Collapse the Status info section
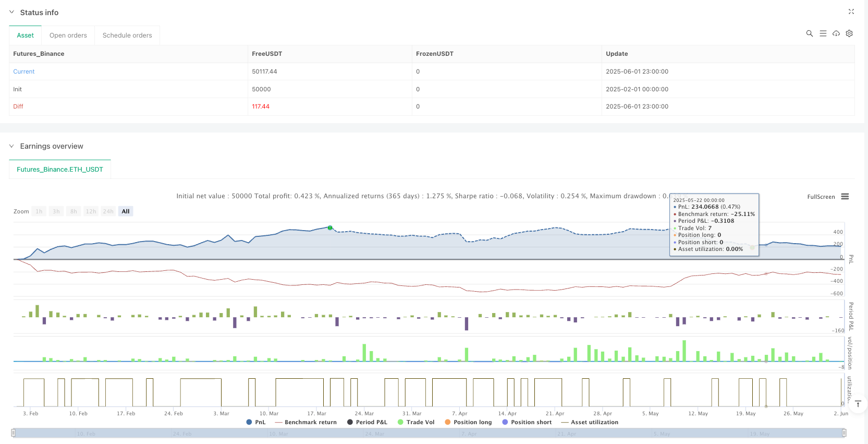Viewport: 868px width, 444px height. pos(12,12)
